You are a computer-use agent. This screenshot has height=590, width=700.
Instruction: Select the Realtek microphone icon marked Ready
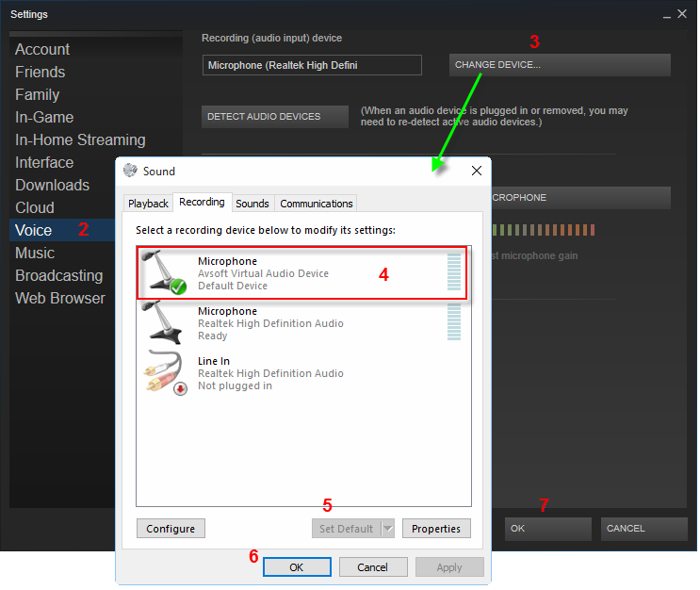[x=162, y=322]
